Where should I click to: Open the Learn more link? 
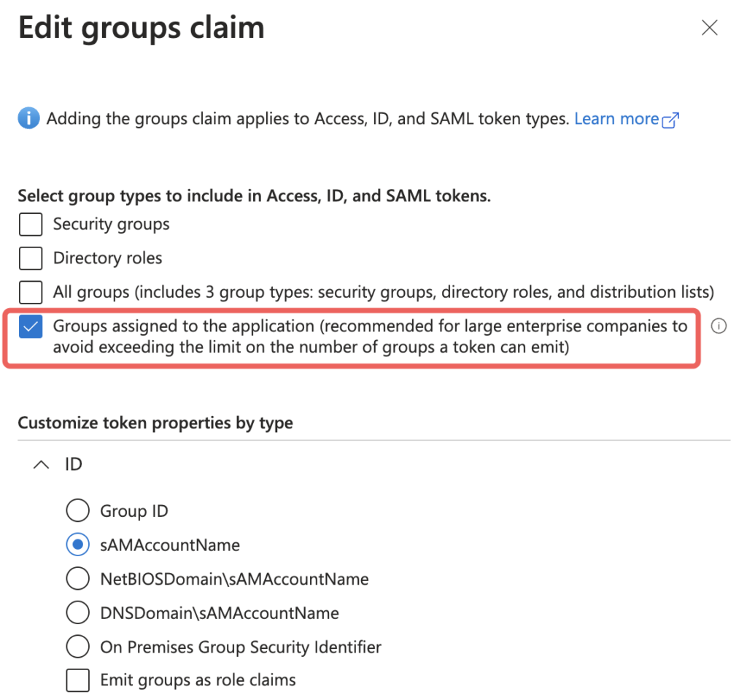(616, 118)
